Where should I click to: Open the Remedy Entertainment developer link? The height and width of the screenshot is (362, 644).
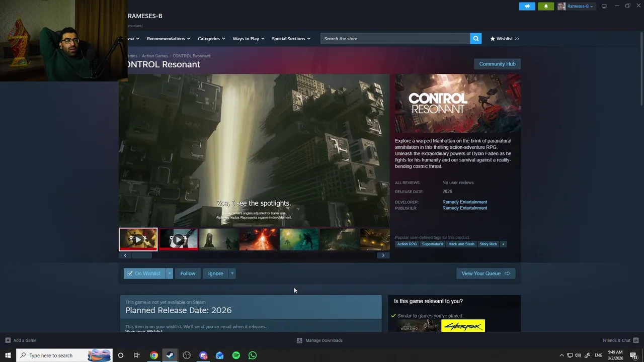point(464,202)
